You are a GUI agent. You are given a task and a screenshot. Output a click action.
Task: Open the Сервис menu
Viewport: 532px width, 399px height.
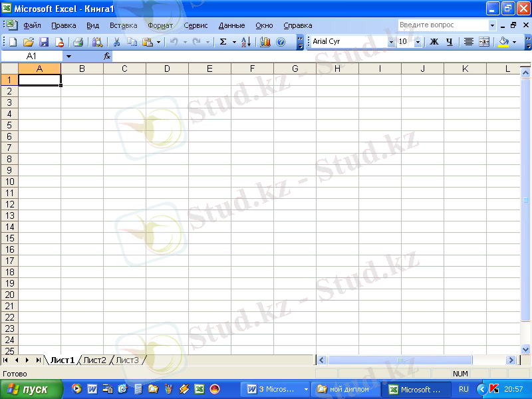[x=196, y=25]
